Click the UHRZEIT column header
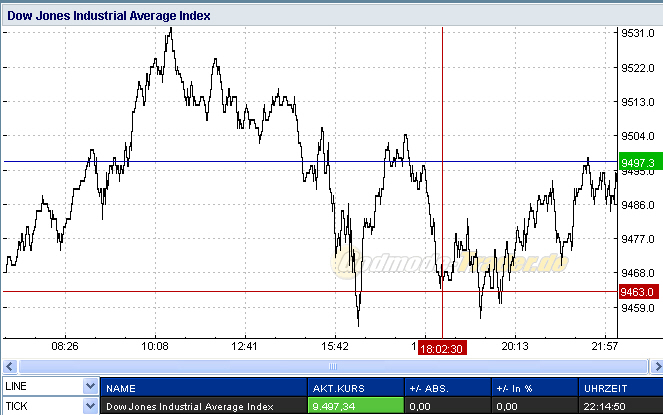Screen dimensions: 663x415 (621, 388)
